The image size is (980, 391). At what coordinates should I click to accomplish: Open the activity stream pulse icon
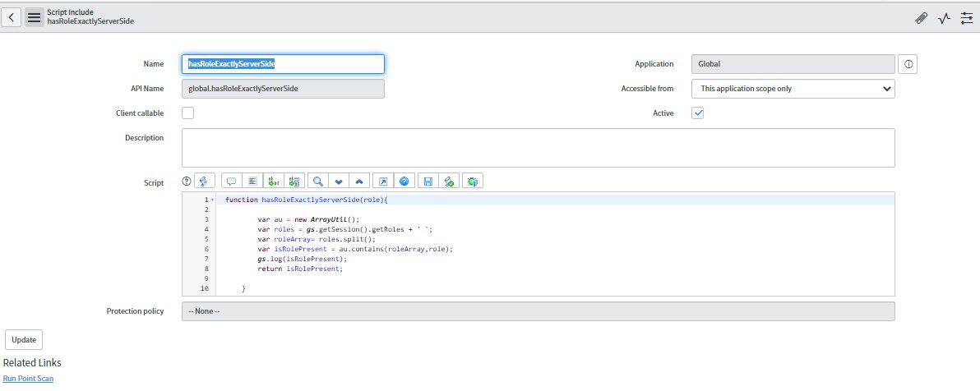pos(944,18)
